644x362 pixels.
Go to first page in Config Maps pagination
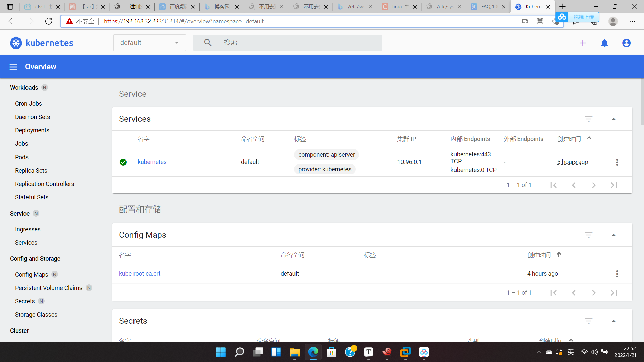pos(553,293)
